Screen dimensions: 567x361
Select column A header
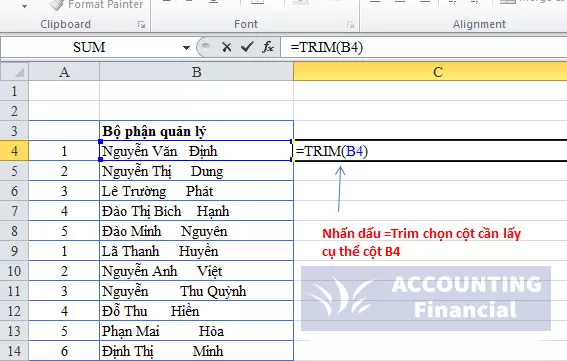click(x=64, y=72)
